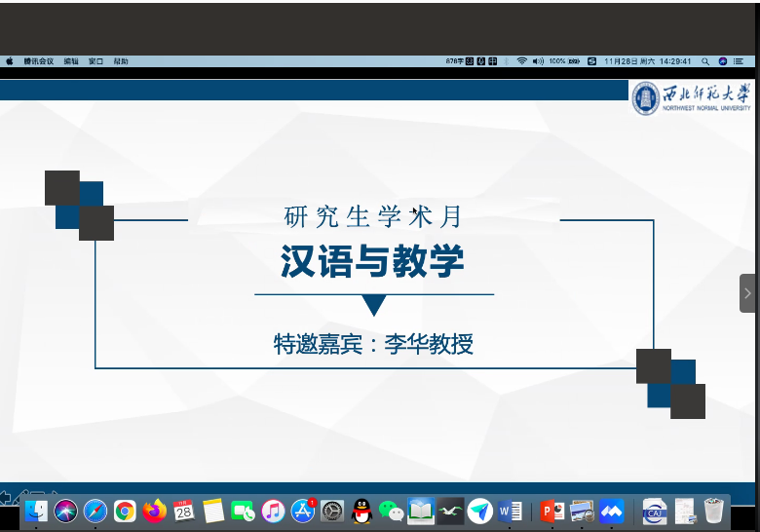Open the 腾讯会议 menu

pos(41,61)
